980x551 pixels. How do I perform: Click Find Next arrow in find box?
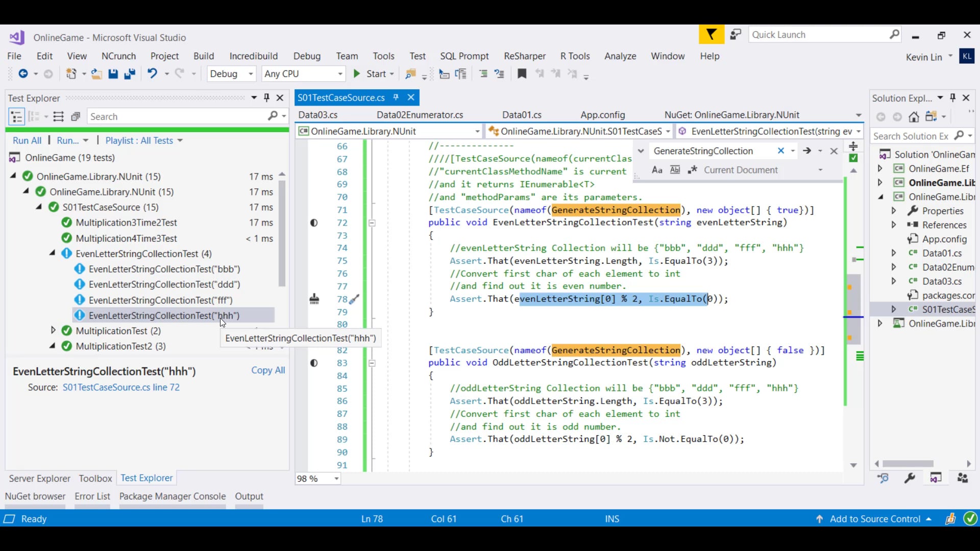[x=807, y=151]
